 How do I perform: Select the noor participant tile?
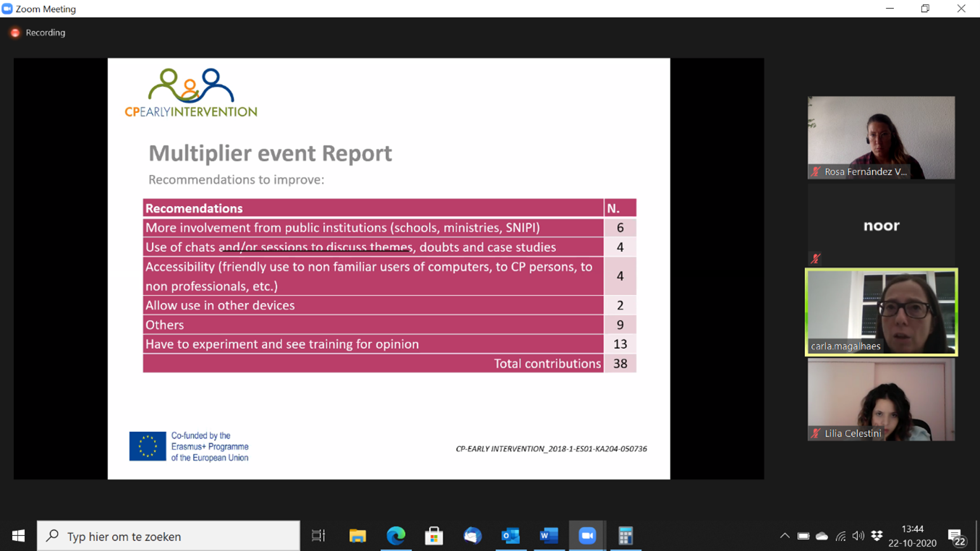[x=881, y=225]
